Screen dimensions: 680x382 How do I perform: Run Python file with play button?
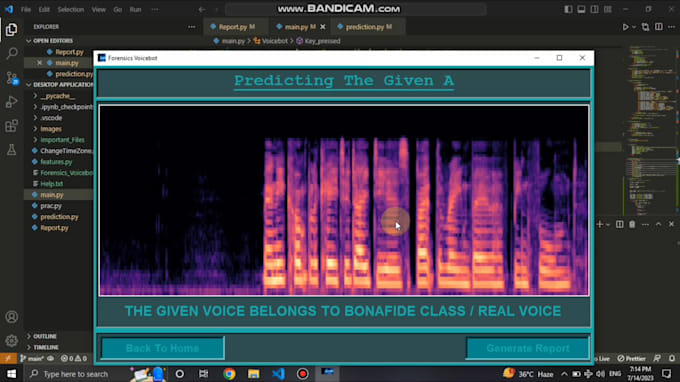tap(625, 27)
